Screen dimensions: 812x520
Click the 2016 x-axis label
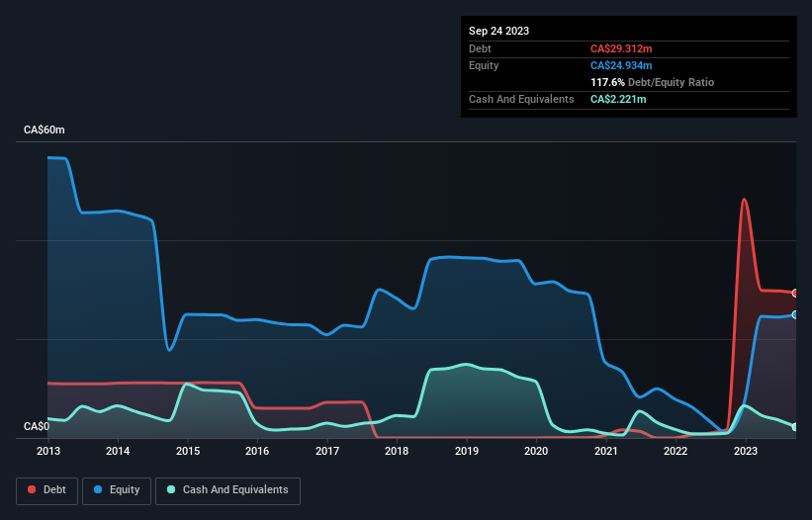[x=257, y=451]
